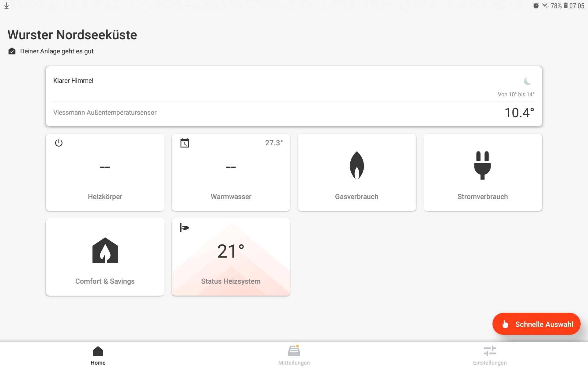
Task: Tap the Gasverbrauch label
Action: click(x=357, y=197)
